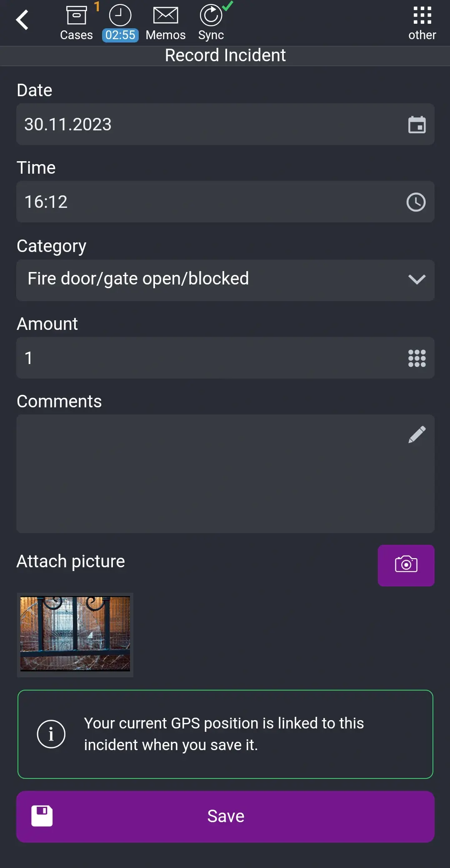Screen dimensions: 450x868
Task: Tap the back arrow at top left
Action: coord(22,19)
